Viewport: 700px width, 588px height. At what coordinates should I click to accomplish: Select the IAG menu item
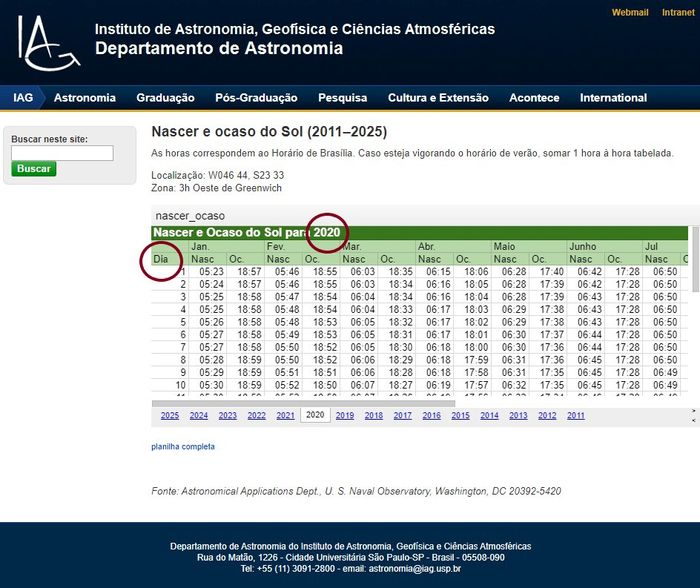click(x=22, y=98)
